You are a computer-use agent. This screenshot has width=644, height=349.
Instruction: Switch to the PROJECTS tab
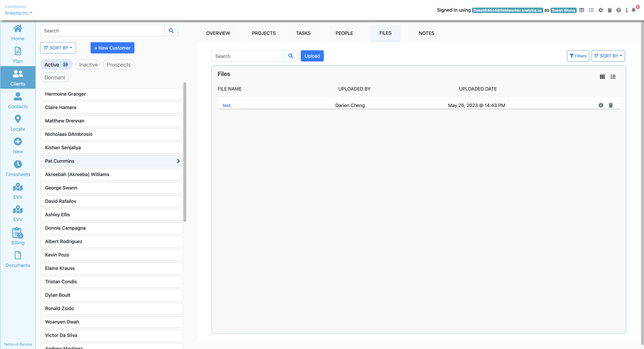pos(264,33)
